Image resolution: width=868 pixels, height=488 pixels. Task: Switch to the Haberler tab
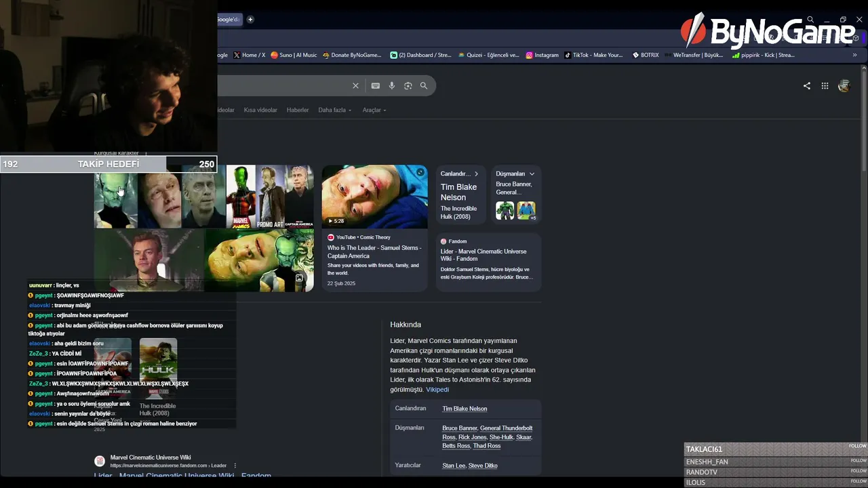[x=298, y=110]
